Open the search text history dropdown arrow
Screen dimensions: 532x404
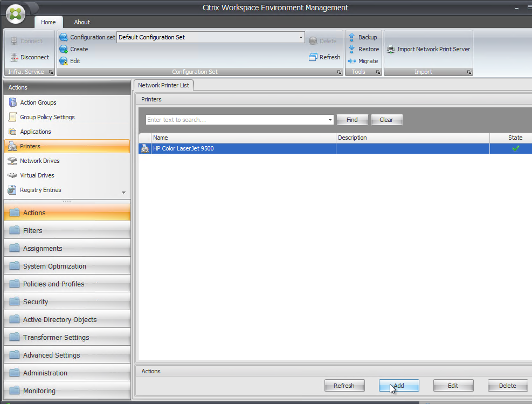click(330, 120)
